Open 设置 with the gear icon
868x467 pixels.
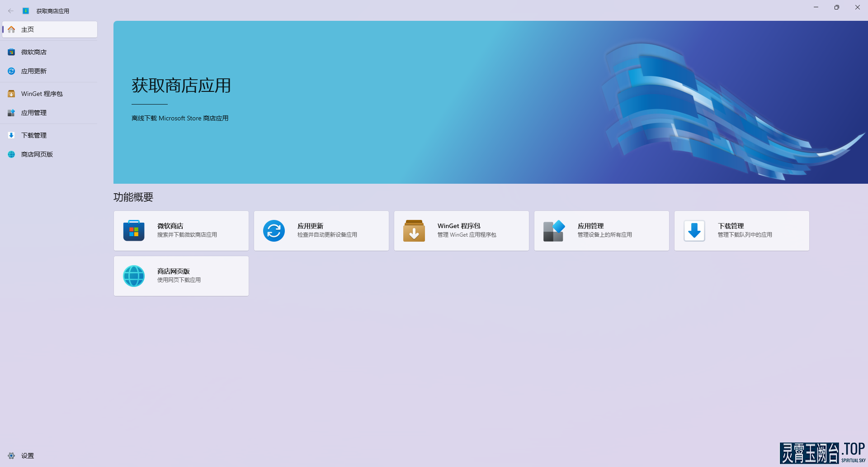[11, 456]
